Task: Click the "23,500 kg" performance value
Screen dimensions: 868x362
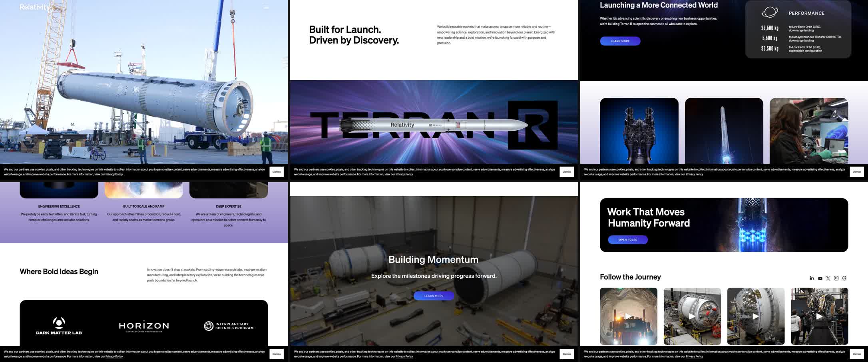Action: (770, 28)
